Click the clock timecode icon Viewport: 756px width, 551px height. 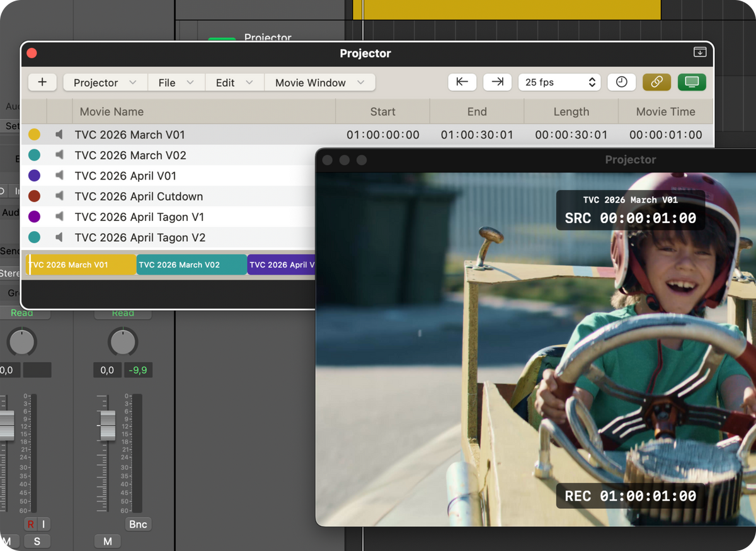[x=621, y=82]
